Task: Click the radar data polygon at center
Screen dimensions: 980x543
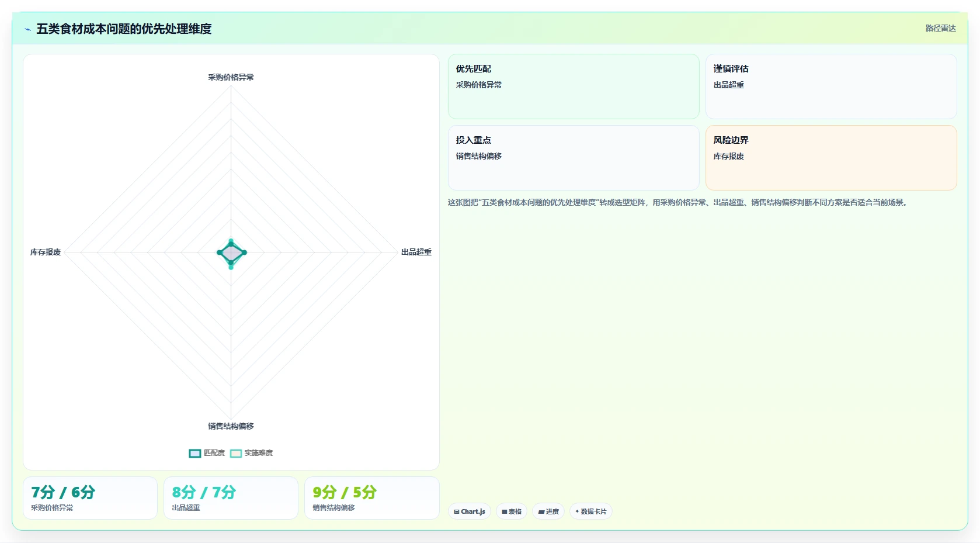Action: (x=231, y=253)
